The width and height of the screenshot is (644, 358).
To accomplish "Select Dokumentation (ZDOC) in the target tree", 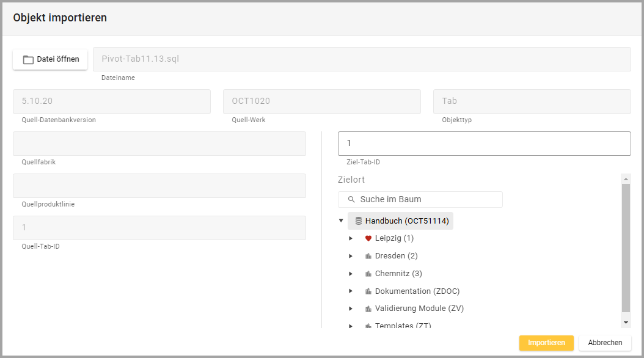I will click(x=417, y=291).
